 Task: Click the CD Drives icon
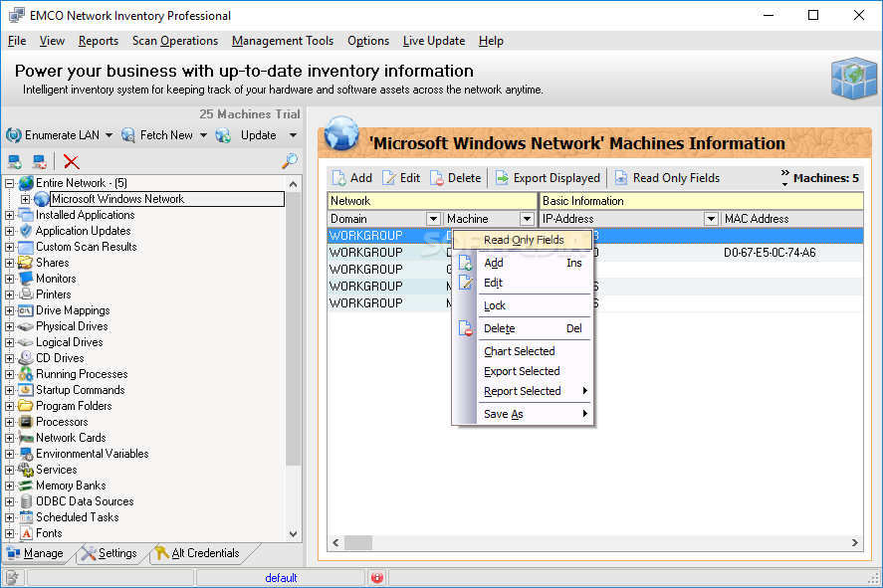pyautogui.click(x=26, y=358)
